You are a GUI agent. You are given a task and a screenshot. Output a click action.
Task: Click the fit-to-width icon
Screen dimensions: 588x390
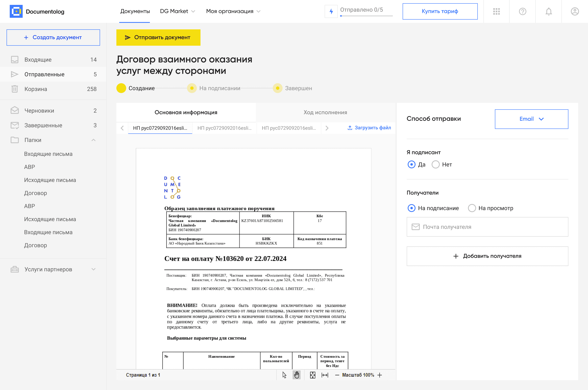tap(325, 375)
